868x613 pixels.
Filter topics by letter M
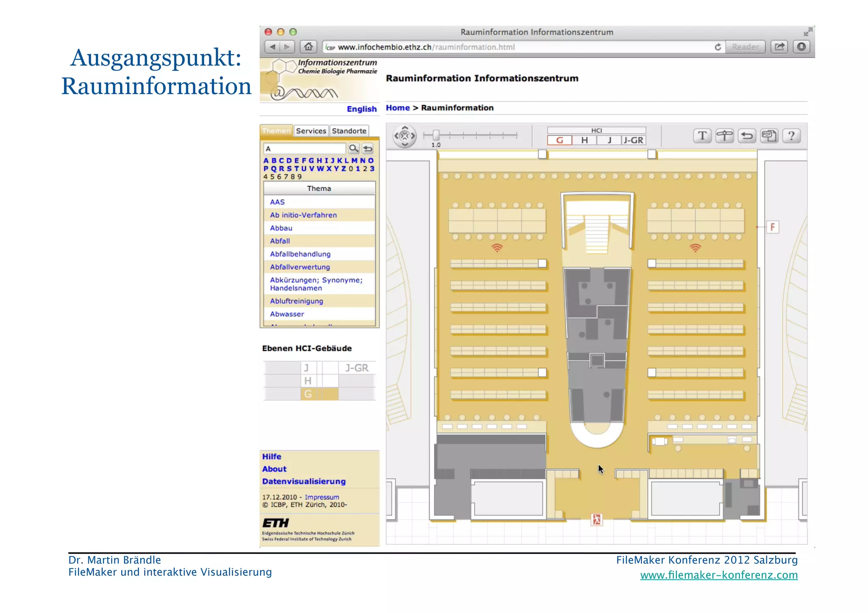pos(354,161)
